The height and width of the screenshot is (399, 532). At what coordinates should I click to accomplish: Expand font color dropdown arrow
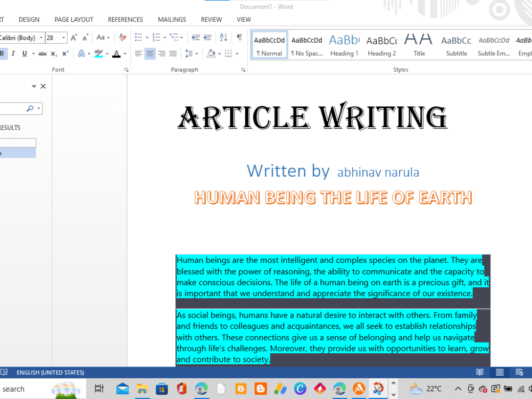(125, 54)
